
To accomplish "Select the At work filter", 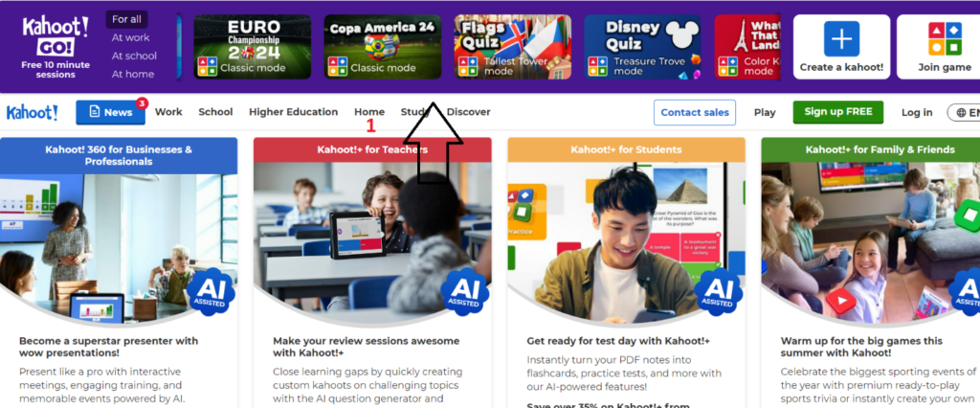I will pos(130,37).
